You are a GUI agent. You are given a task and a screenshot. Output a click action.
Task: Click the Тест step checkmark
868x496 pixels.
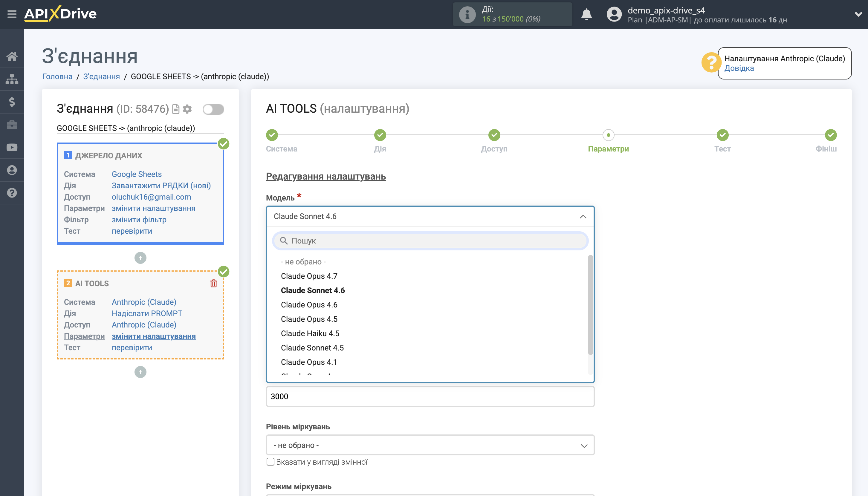tap(722, 135)
